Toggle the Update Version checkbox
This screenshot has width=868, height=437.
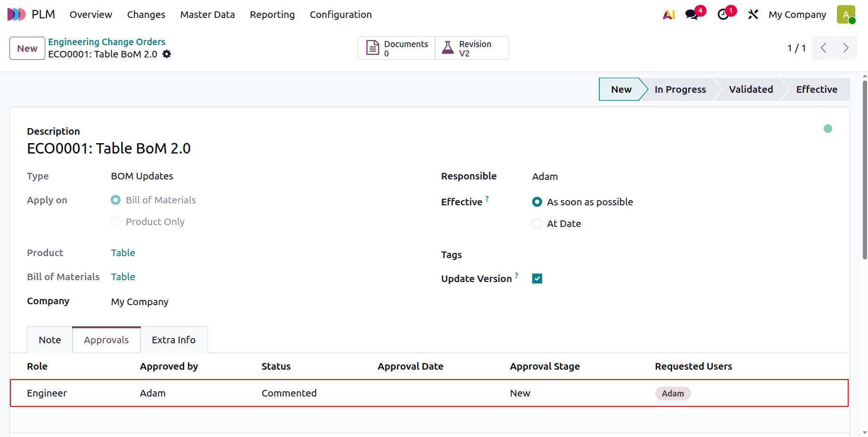pyautogui.click(x=537, y=279)
